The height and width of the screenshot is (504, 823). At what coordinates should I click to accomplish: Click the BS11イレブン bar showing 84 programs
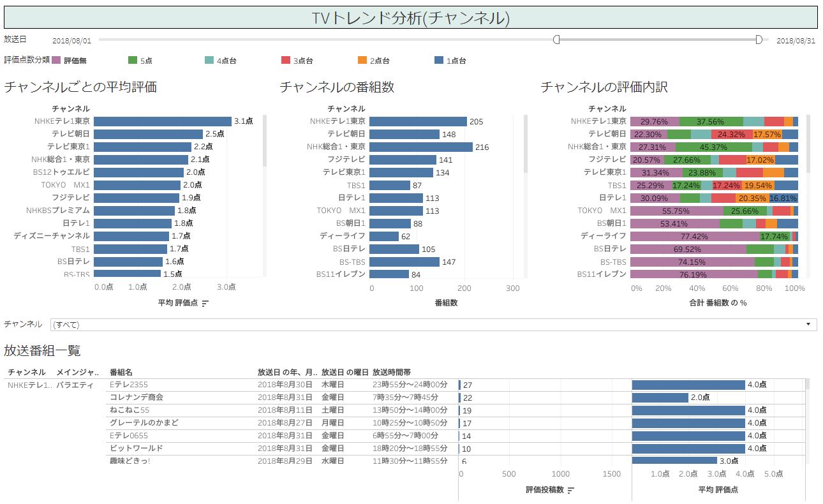pos(389,274)
